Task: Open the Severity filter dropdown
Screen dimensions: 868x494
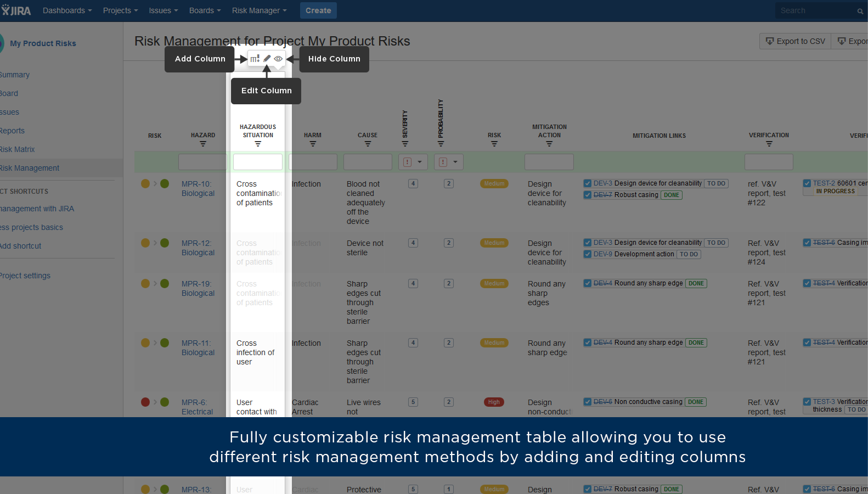Action: (x=413, y=162)
